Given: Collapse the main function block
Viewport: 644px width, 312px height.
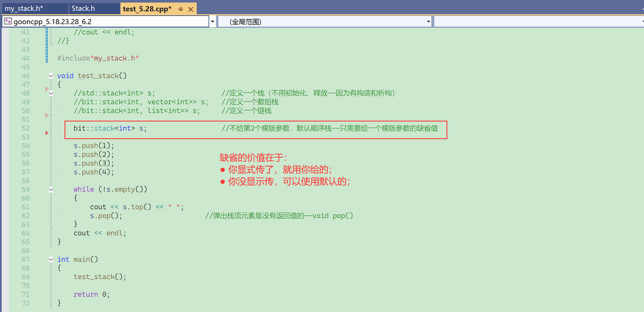Looking at the screenshot, I should (51, 259).
